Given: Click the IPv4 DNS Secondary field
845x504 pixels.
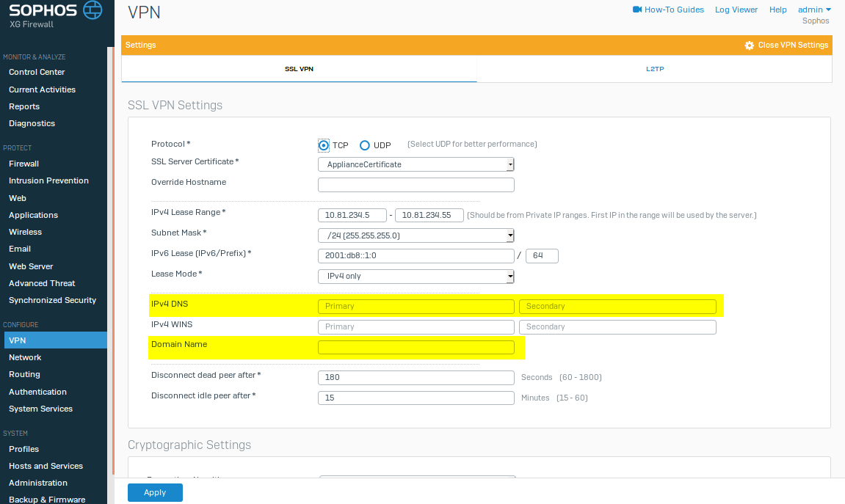Looking at the screenshot, I should pyautogui.click(x=617, y=307).
